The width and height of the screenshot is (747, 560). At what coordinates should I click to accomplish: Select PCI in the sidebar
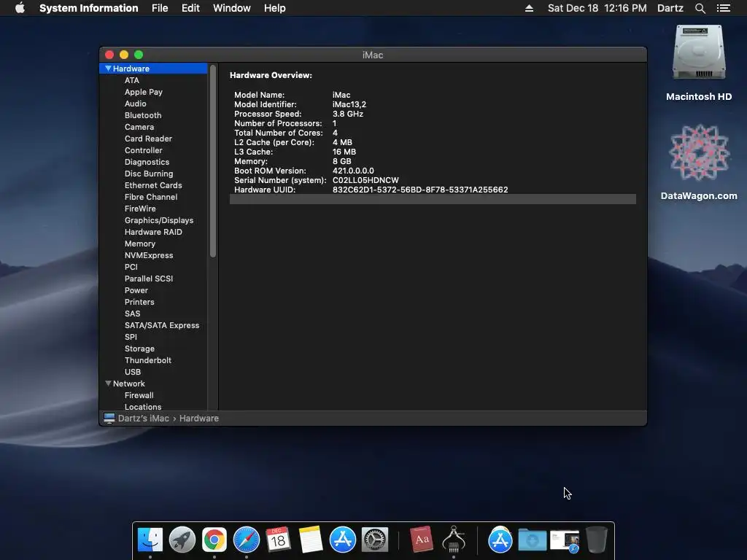[131, 267]
